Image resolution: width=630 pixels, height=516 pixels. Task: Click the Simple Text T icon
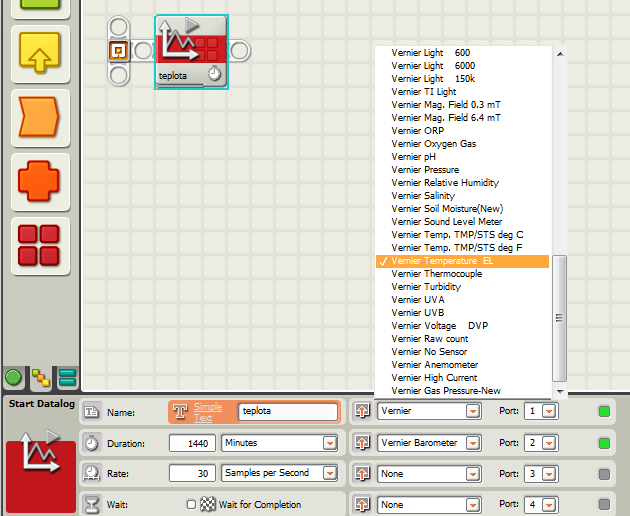(180, 411)
